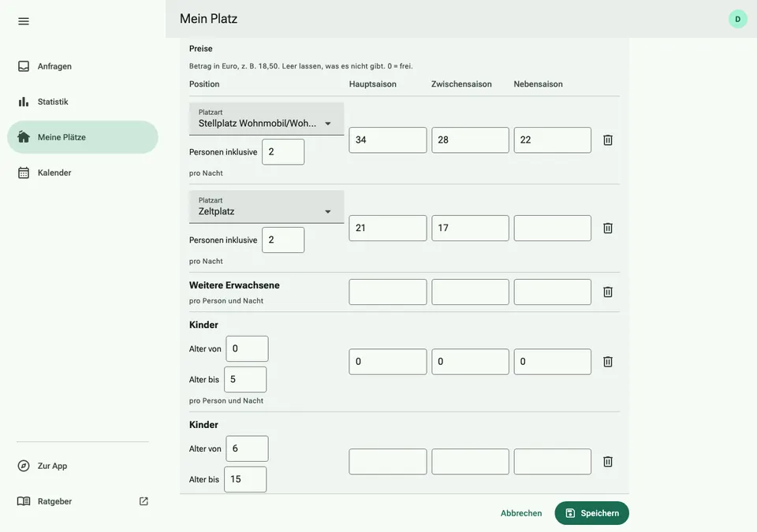Edit Zeltplatz Zwischensaison price 17

click(x=470, y=228)
